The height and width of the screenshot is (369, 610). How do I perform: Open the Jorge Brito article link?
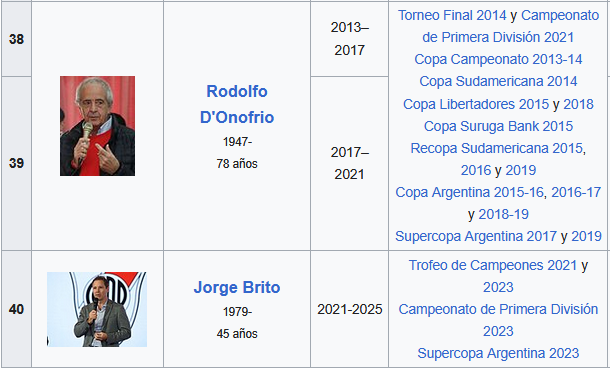[237, 287]
